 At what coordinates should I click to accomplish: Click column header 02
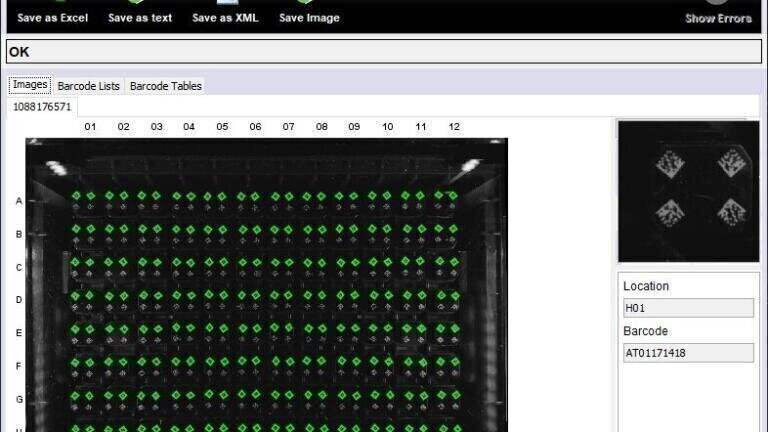point(123,127)
